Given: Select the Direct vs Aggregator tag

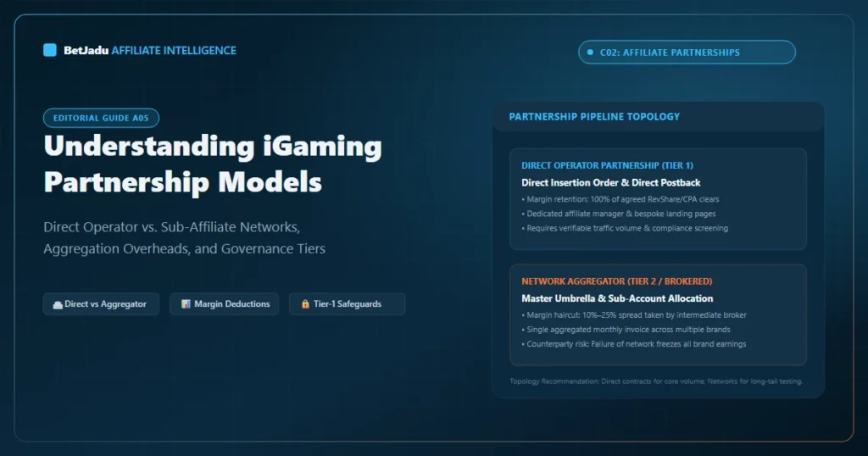Looking at the screenshot, I should pos(102,303).
